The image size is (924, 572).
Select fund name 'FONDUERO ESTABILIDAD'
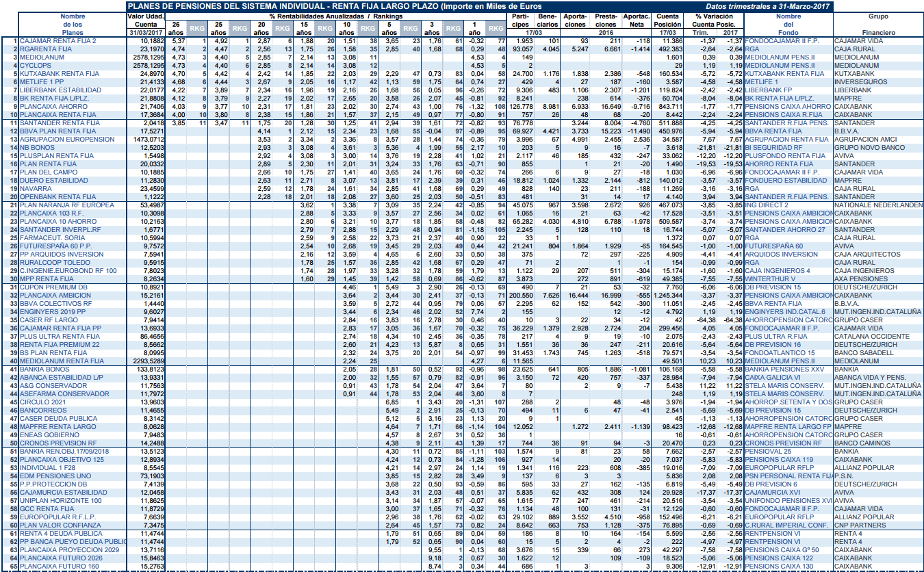784,180
